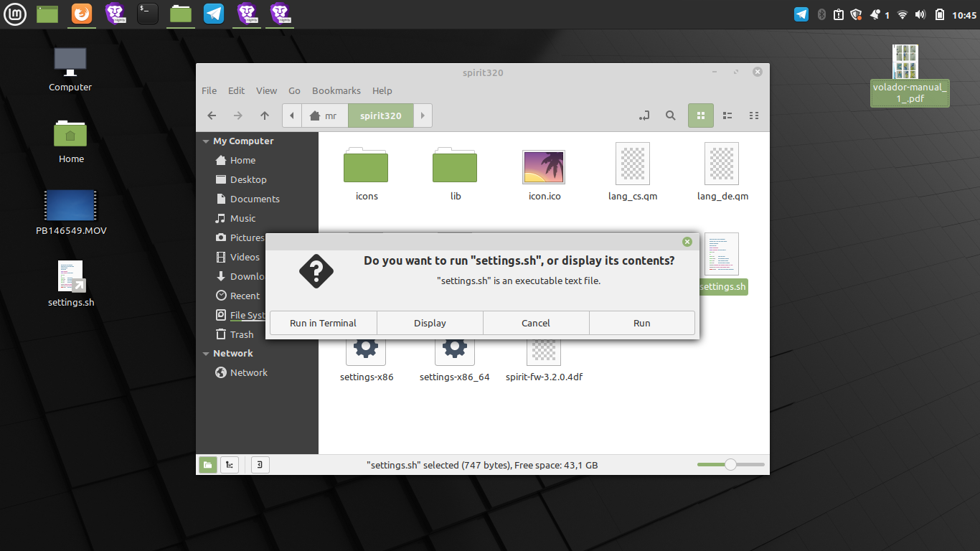Click the search magnifier icon
This screenshot has height=551, width=980.
pyautogui.click(x=670, y=116)
